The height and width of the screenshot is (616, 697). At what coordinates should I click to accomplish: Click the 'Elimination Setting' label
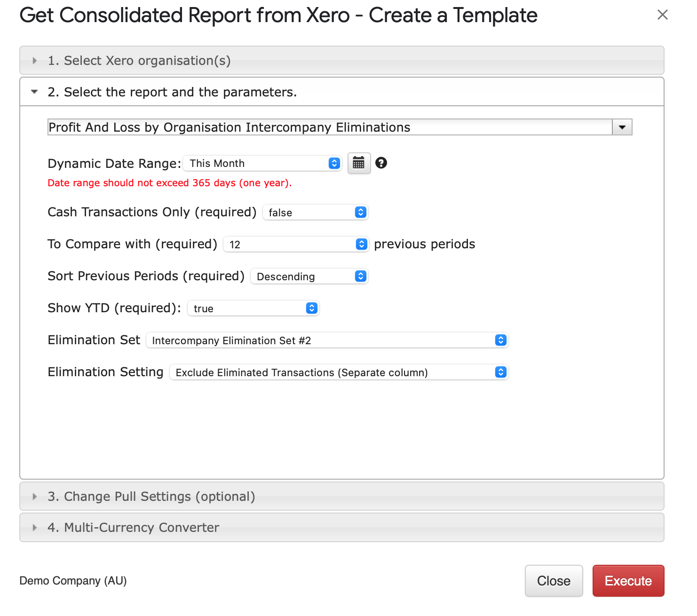coord(106,372)
